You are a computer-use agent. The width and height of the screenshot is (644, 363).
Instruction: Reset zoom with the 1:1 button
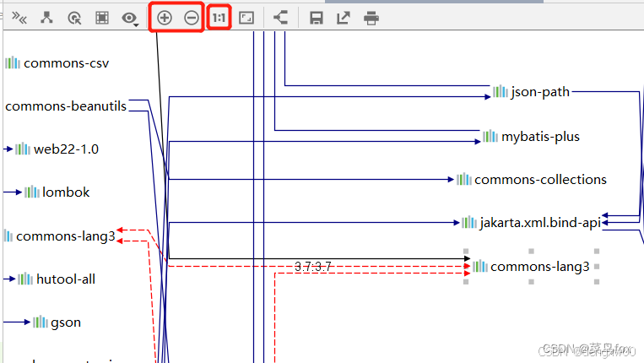(x=219, y=18)
